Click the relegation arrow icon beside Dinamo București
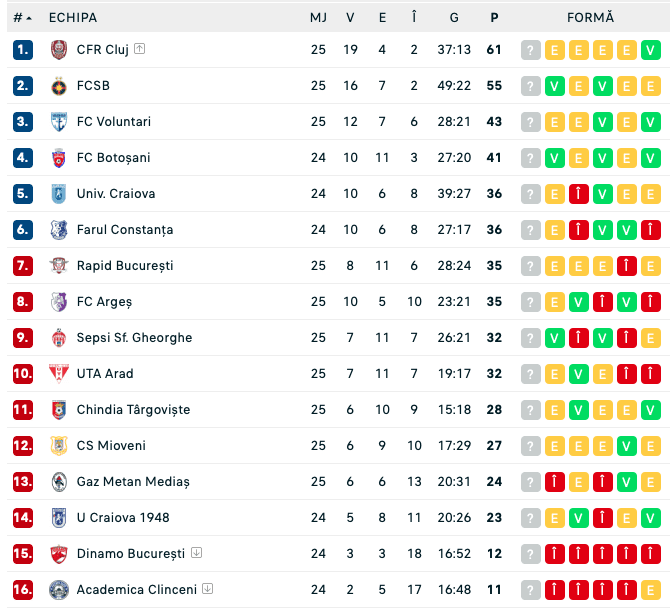 [197, 553]
